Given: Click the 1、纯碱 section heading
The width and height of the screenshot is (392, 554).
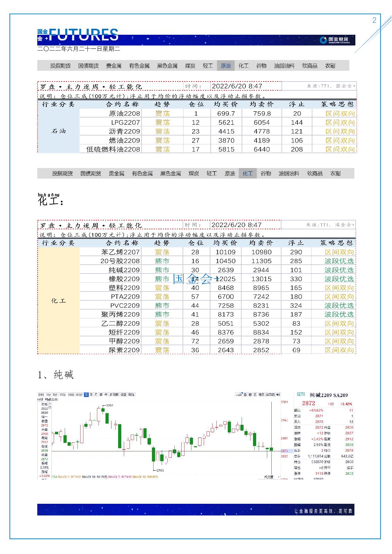Looking at the screenshot, I should pyautogui.click(x=56, y=375).
